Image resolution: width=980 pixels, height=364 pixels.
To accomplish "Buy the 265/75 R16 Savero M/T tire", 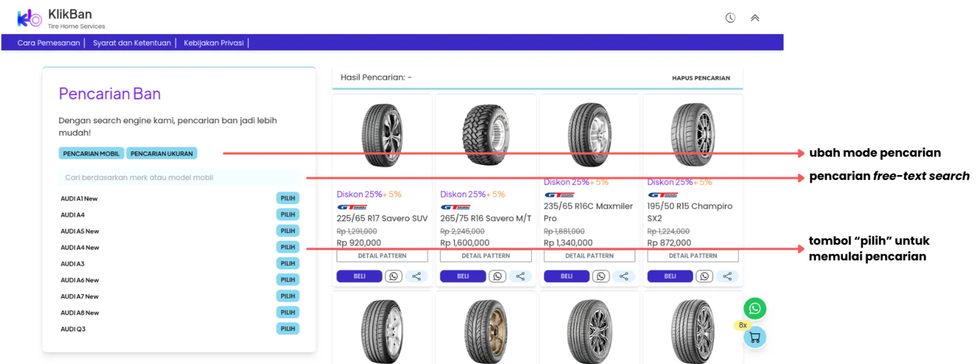I will [463, 276].
